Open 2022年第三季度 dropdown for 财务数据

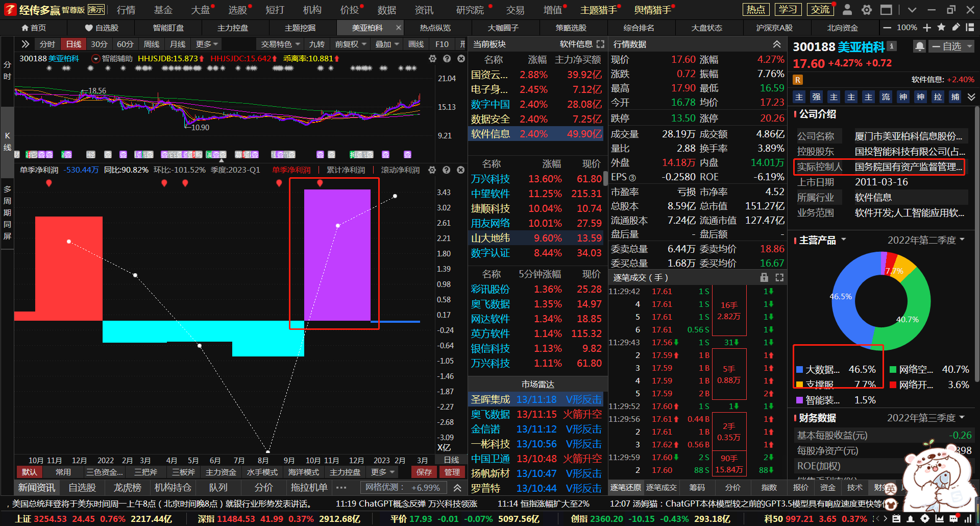click(926, 418)
